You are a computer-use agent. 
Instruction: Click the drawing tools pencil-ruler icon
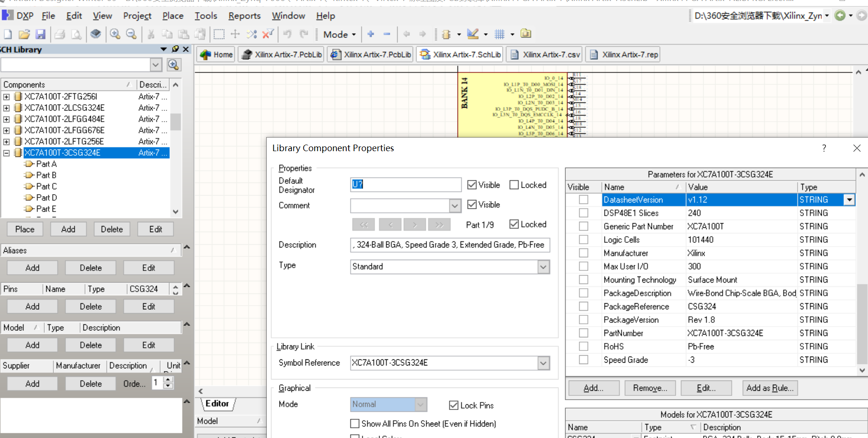[x=473, y=34]
